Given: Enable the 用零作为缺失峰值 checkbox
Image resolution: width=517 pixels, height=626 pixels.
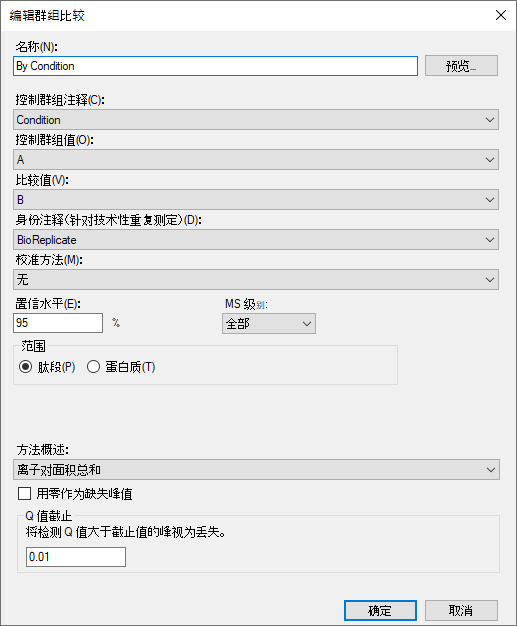Looking at the screenshot, I should coord(24,494).
